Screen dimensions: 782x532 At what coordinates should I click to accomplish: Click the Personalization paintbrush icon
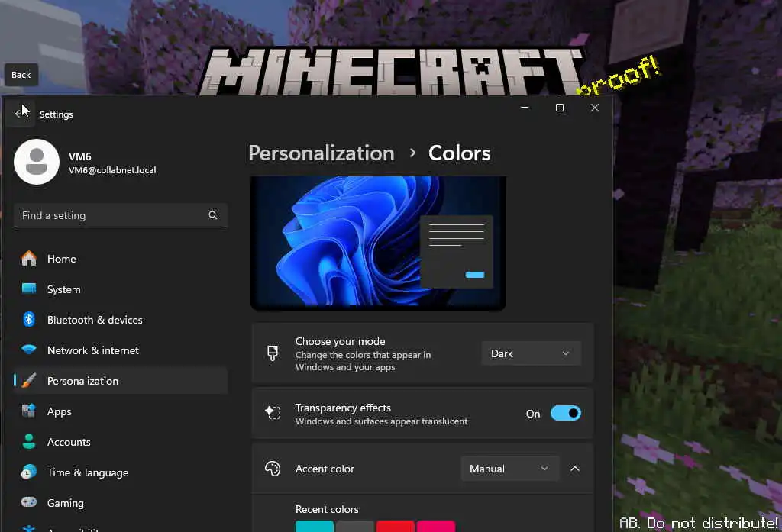coord(29,380)
